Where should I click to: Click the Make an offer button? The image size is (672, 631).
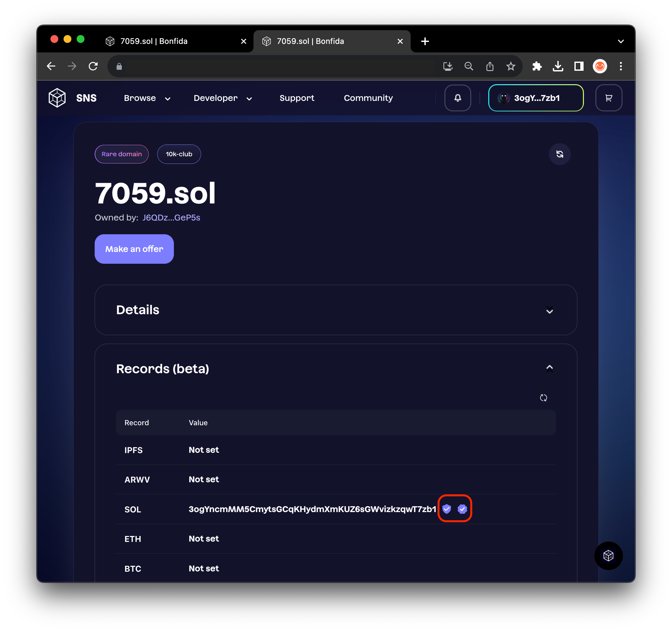click(134, 249)
